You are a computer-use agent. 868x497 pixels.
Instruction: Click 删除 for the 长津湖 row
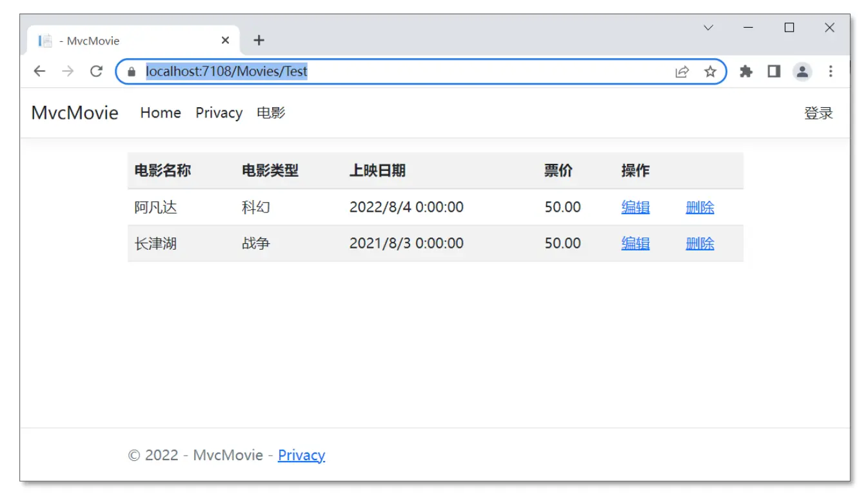(700, 243)
